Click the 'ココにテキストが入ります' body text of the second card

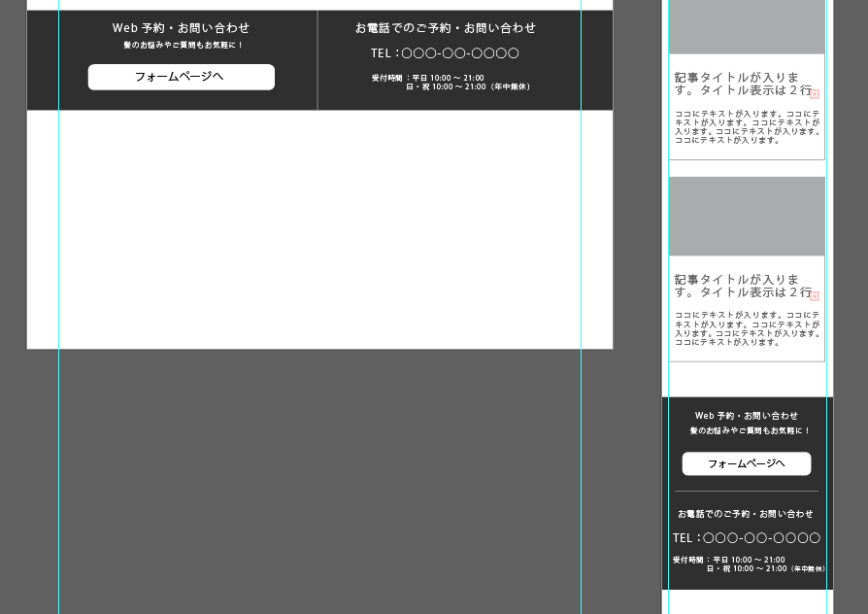click(748, 328)
